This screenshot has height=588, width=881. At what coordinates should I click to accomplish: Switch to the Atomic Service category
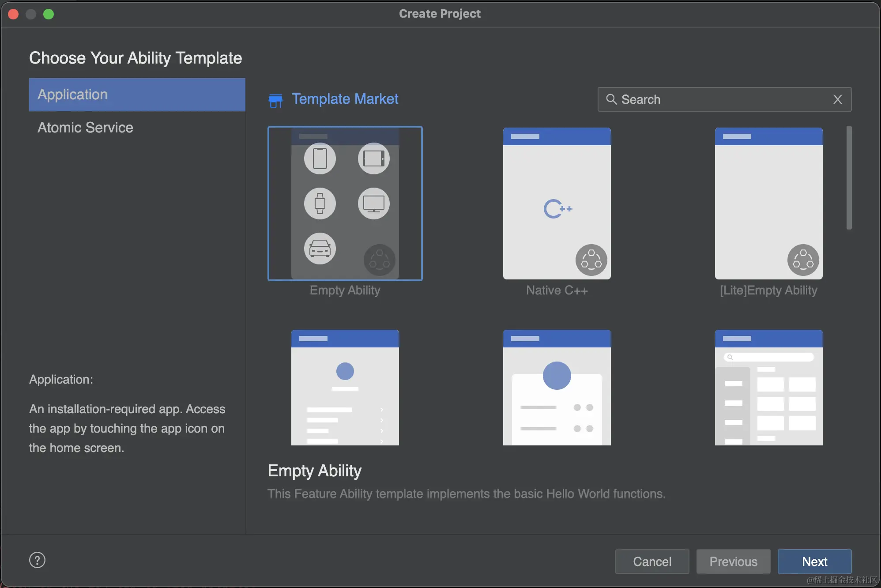(x=85, y=128)
